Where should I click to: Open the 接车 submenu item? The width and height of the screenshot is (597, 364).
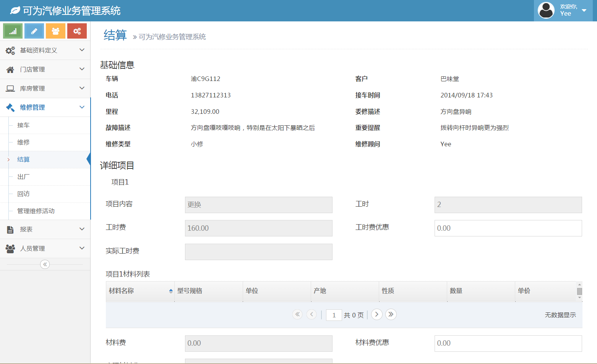[x=23, y=125]
